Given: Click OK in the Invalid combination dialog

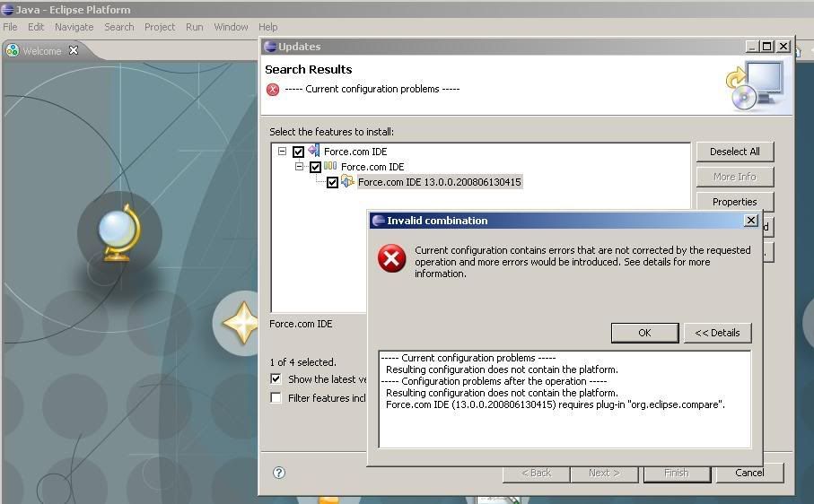Looking at the screenshot, I should [x=644, y=333].
